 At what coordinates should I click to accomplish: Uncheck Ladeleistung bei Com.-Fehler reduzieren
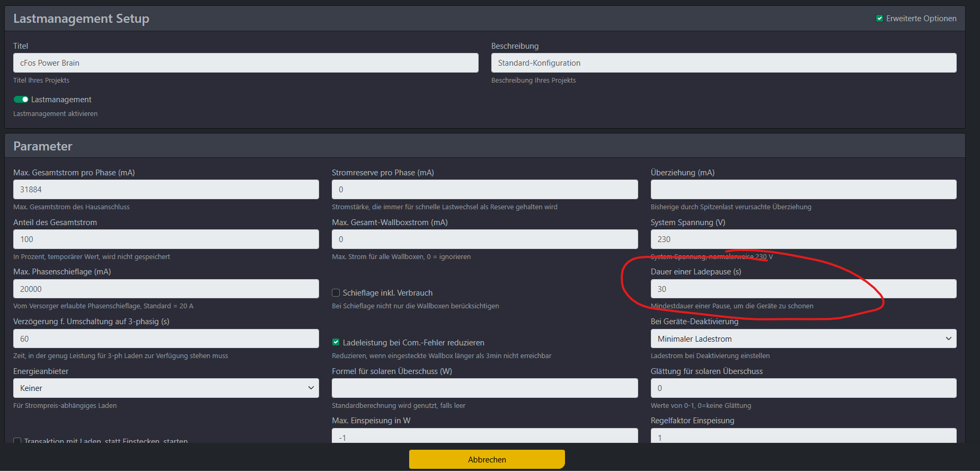336,342
